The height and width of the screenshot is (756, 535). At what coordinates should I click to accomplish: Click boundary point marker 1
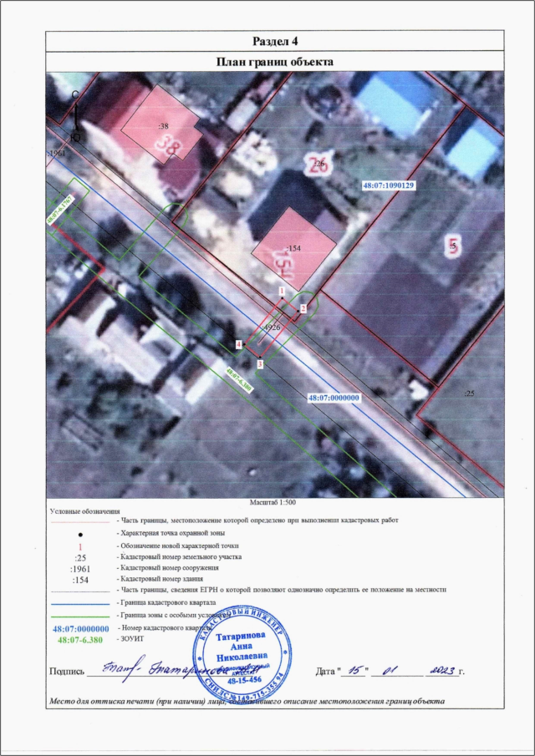[x=283, y=291]
